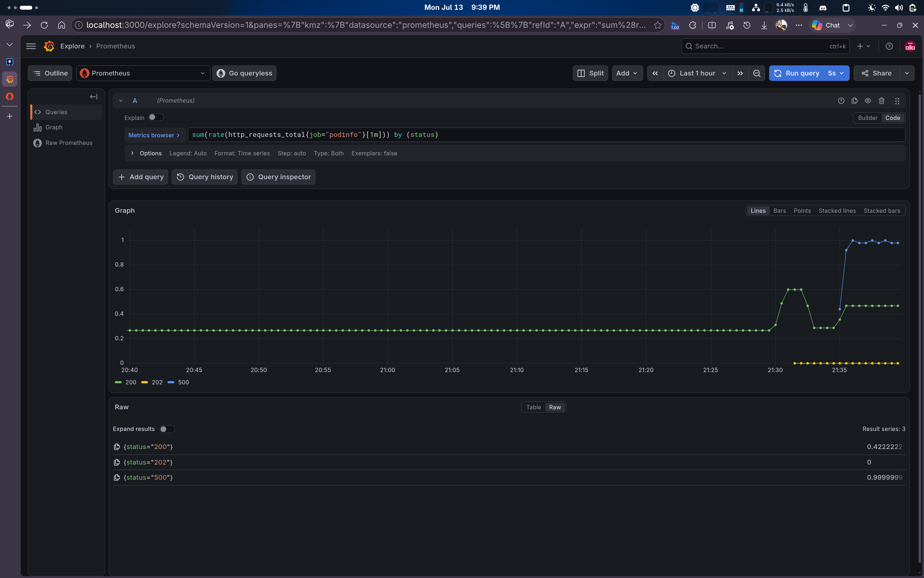Click the Run query button

coord(797,73)
